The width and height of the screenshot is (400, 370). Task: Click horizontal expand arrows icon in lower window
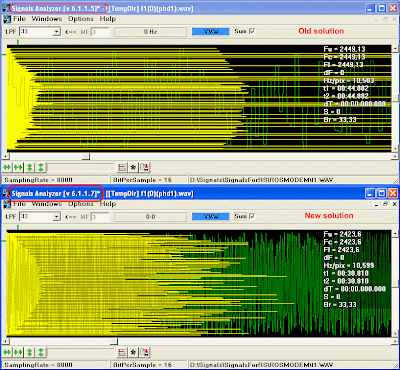click(7, 352)
